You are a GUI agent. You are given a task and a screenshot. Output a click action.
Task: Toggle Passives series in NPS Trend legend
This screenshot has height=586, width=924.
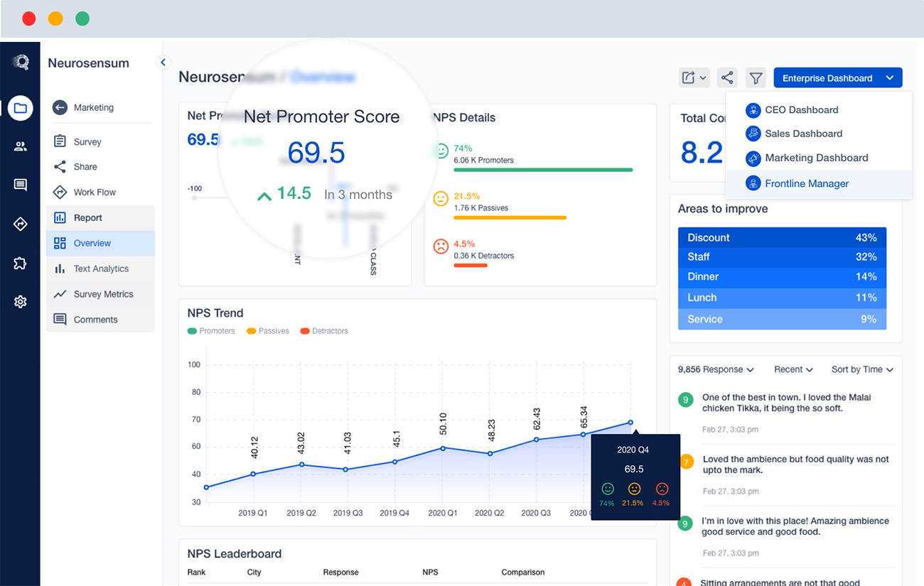[x=268, y=331]
